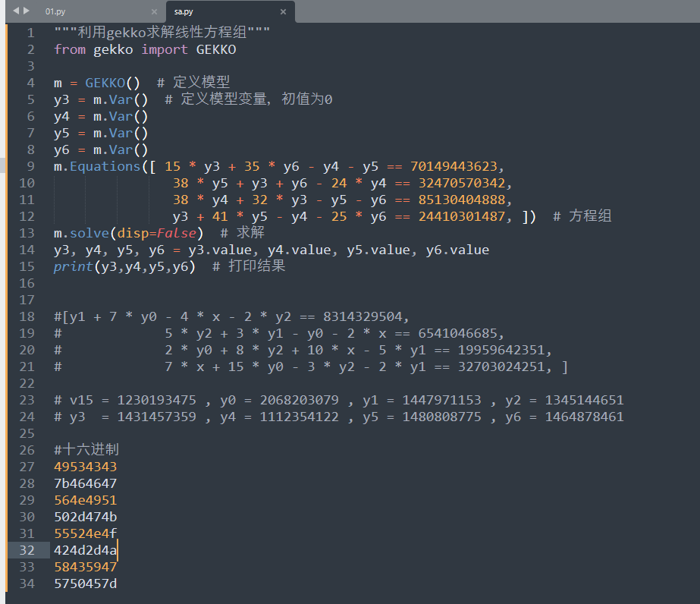
Task: Click 'y5 = m.Var()' line
Action: [101, 133]
